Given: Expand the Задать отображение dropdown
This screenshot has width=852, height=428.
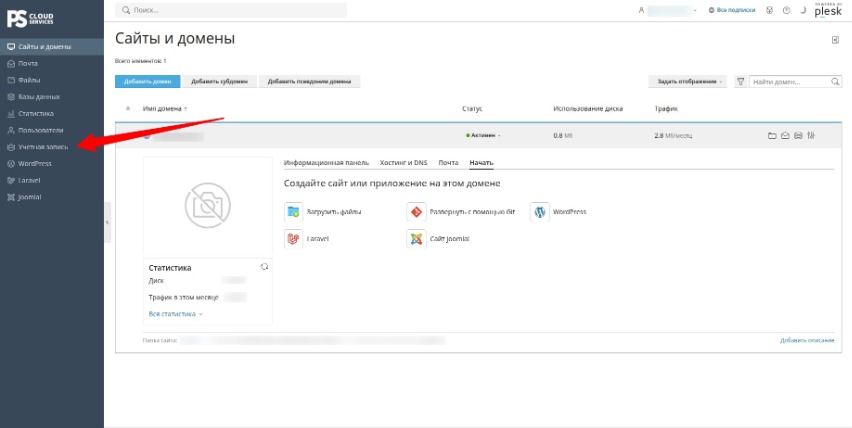Looking at the screenshot, I should (x=688, y=81).
